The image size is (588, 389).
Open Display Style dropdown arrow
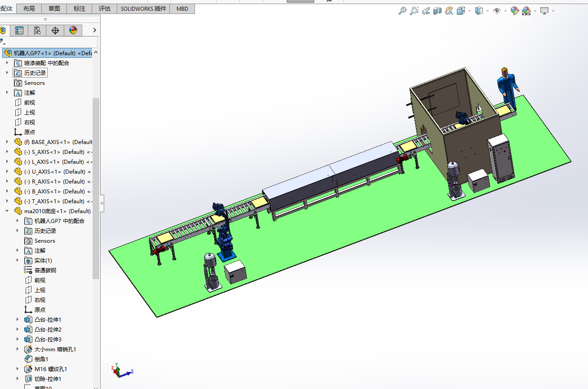[487, 11]
